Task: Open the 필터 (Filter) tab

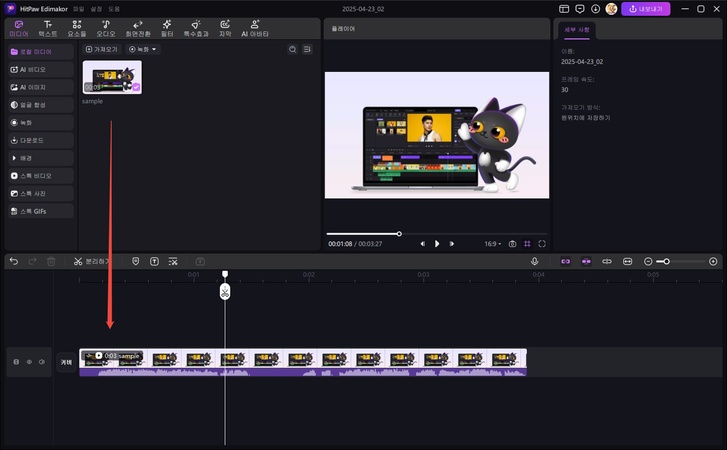Action: 167,29
